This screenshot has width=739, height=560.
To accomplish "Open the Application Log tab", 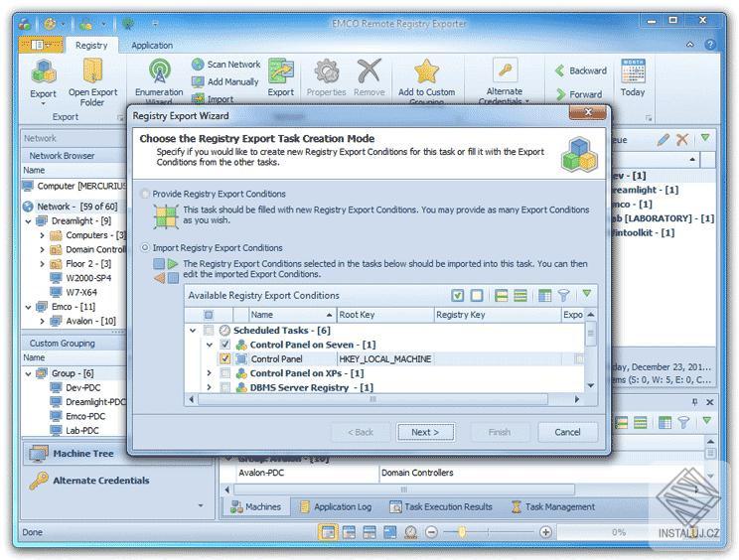I will (x=336, y=506).
